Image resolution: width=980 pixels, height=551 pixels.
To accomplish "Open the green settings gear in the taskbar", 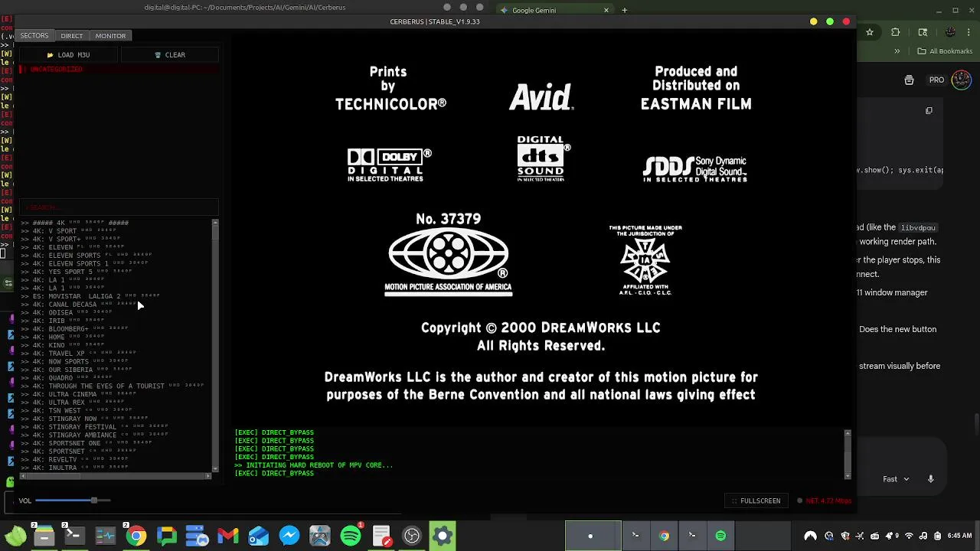I will [x=443, y=536].
